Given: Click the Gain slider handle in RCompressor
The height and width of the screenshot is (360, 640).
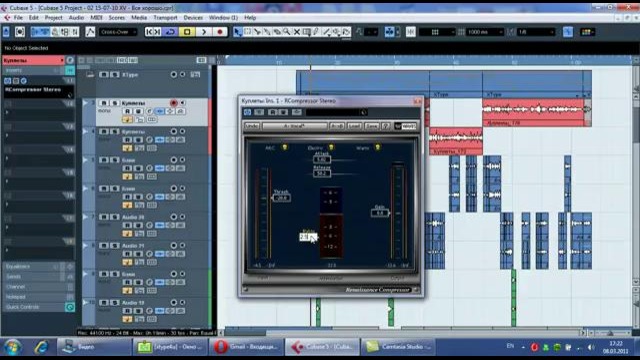Looking at the screenshot, I should (380, 213).
